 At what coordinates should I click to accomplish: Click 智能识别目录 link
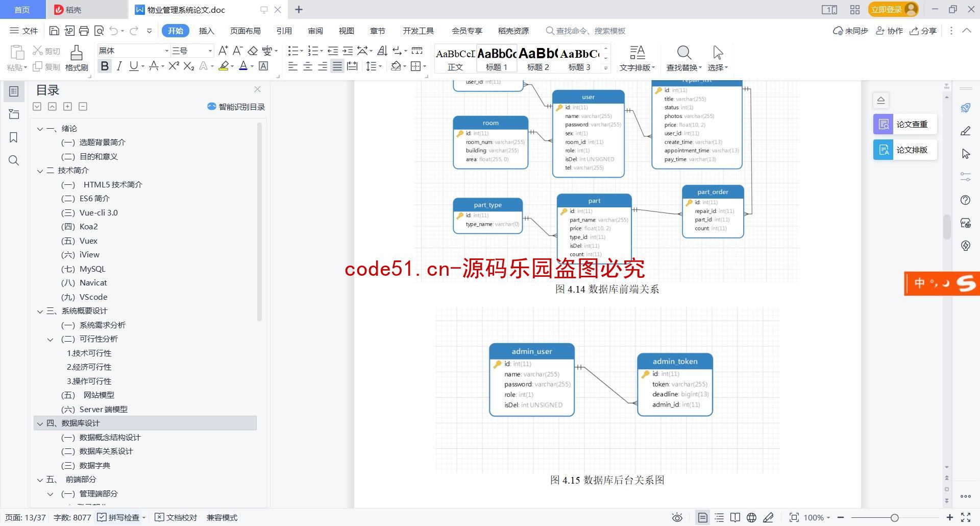pyautogui.click(x=236, y=107)
